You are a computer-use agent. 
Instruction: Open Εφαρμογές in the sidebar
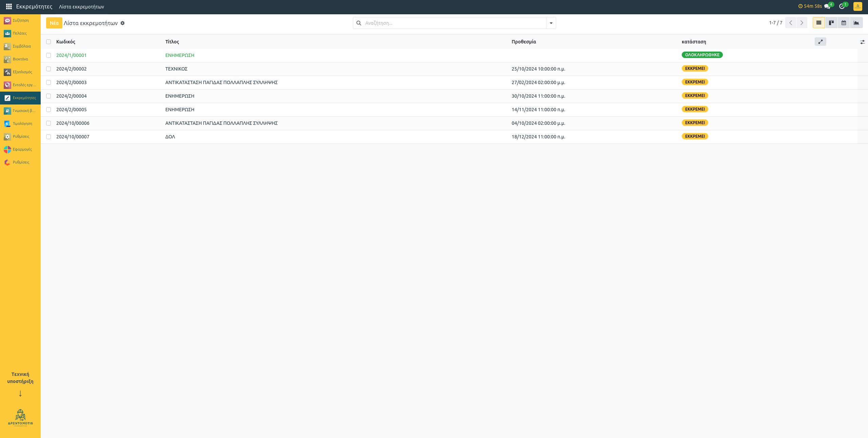point(20,149)
